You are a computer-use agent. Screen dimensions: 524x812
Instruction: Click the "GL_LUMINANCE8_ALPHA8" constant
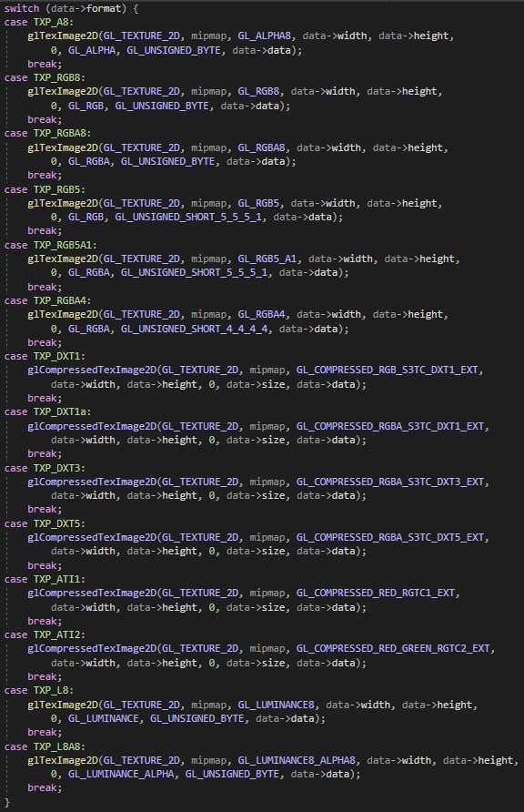(297, 761)
